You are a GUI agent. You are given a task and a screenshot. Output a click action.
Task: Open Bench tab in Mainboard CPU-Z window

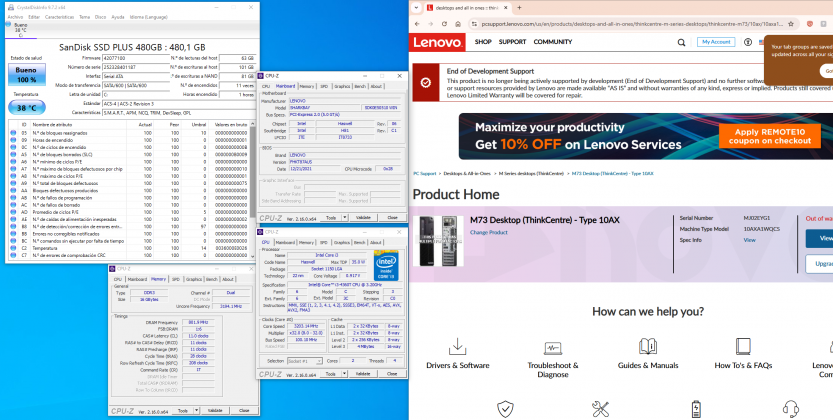[360, 86]
